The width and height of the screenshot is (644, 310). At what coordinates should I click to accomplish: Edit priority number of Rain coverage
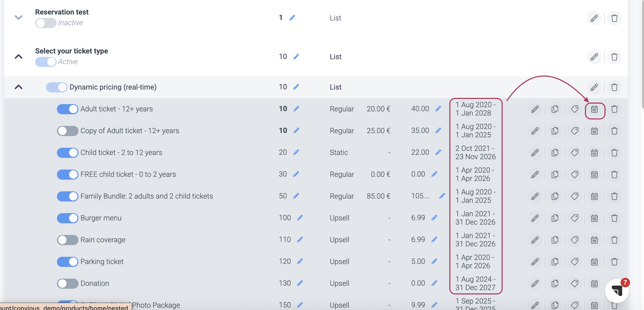[x=300, y=239]
